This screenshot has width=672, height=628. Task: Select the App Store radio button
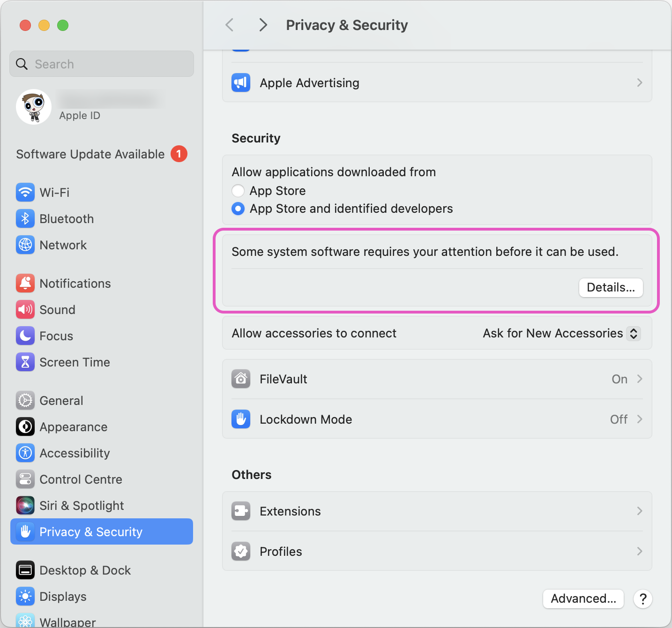pyautogui.click(x=238, y=191)
